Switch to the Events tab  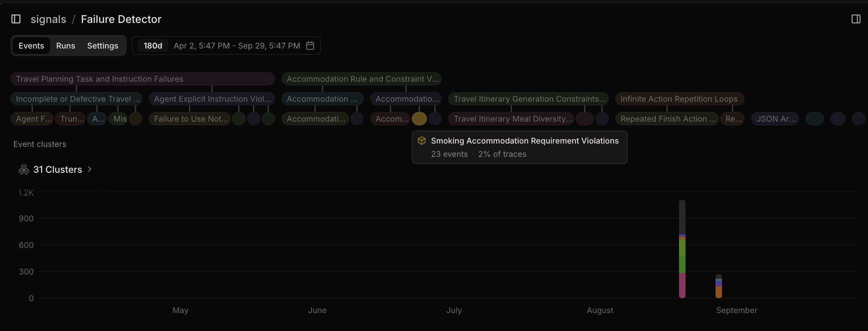(x=31, y=46)
